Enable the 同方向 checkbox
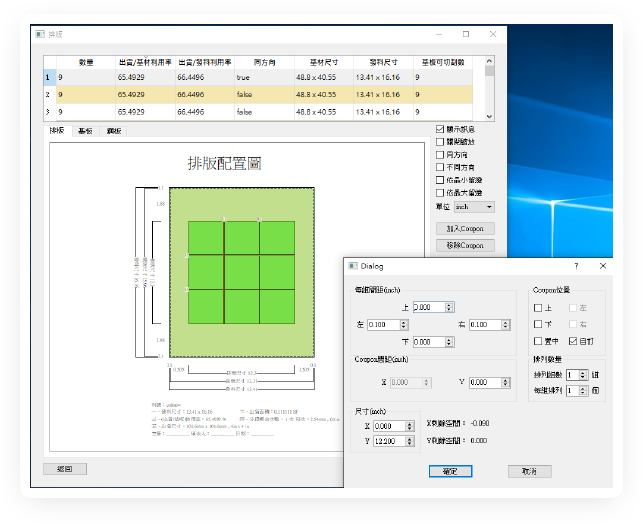Screen dimensions: 643x524 tap(441, 155)
